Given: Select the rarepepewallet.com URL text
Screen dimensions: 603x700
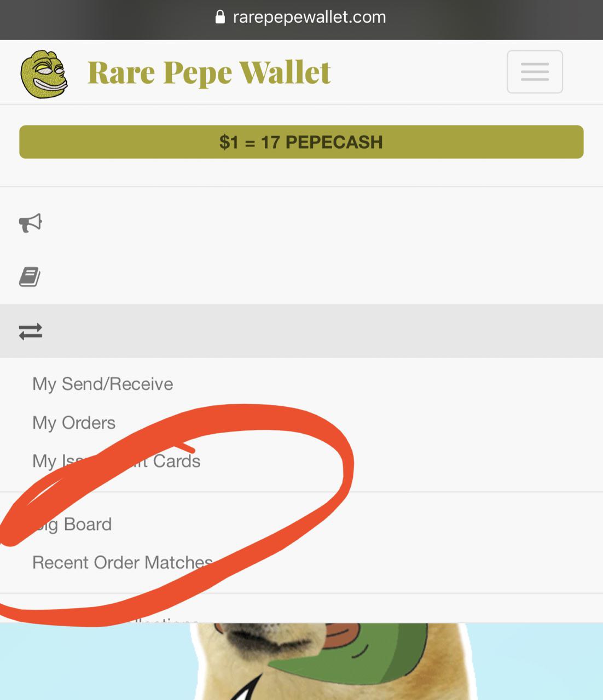Looking at the screenshot, I should pyautogui.click(x=309, y=17).
